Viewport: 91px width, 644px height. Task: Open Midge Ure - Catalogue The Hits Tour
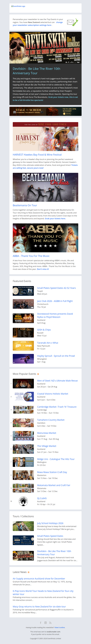click(x=56, y=459)
